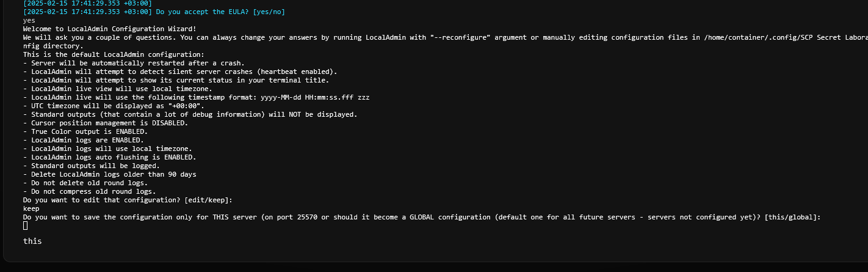Click the timestamp format yyyy-MM-dd line
868x272 pixels.
196,97
